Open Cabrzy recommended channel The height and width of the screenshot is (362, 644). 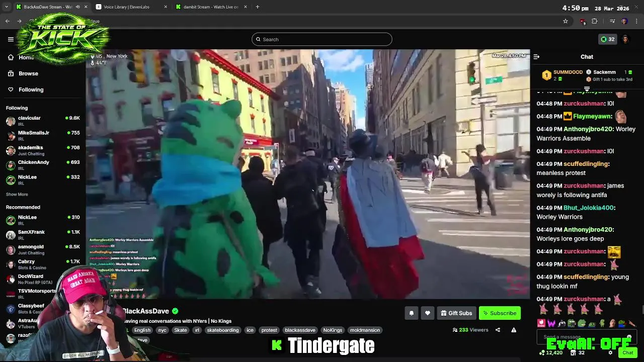(x=43, y=264)
